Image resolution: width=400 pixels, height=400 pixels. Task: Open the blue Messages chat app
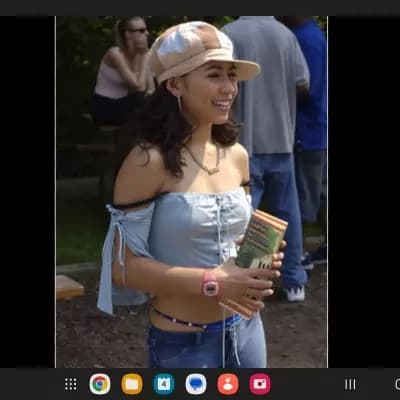click(x=196, y=384)
